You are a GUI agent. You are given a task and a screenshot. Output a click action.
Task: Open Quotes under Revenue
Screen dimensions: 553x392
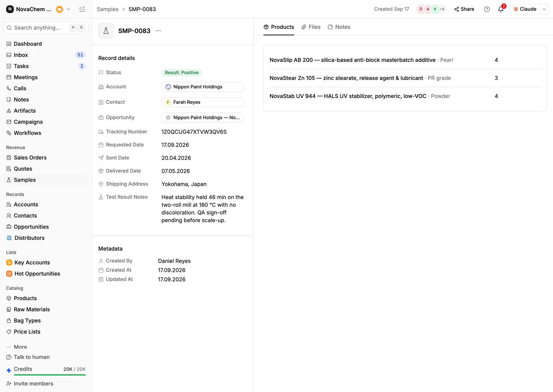pos(46,169)
